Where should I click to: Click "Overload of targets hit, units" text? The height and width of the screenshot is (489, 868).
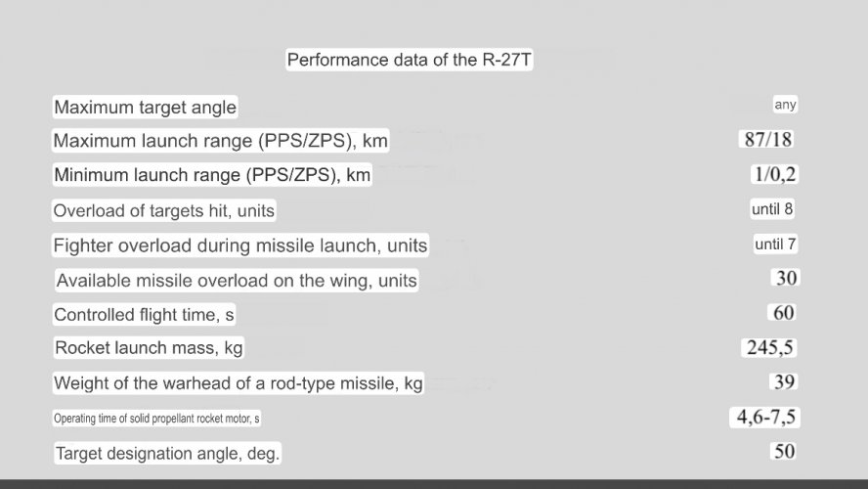pyautogui.click(x=163, y=211)
